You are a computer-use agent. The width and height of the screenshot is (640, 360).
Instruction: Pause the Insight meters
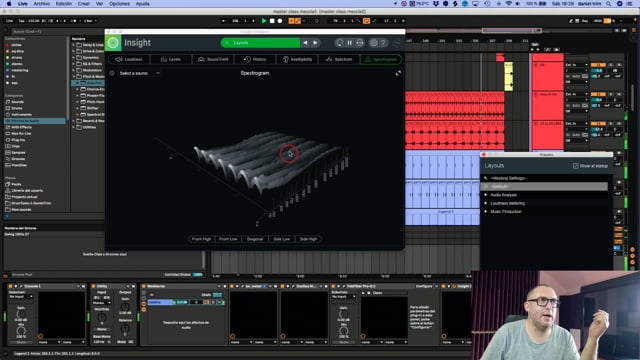[x=349, y=42]
